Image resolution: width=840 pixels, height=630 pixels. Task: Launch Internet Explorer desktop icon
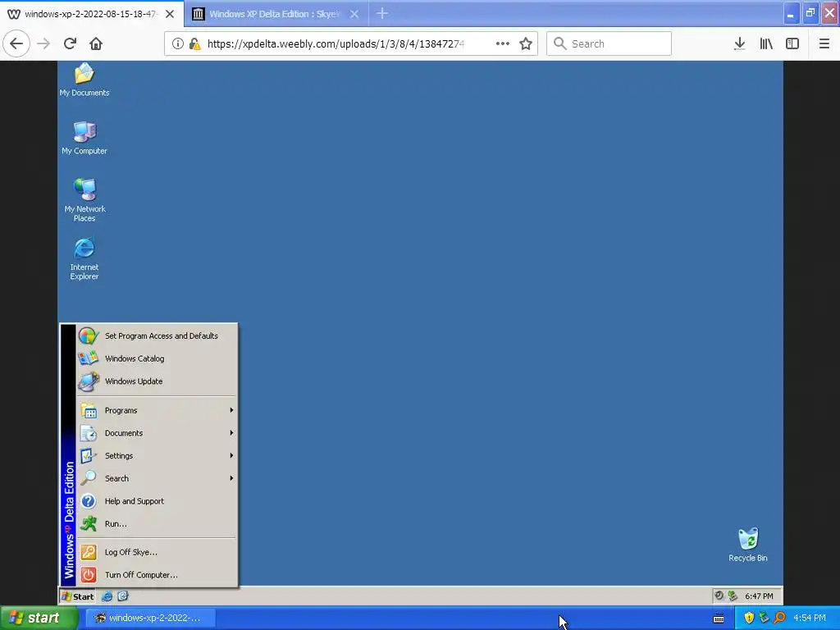tap(84, 258)
